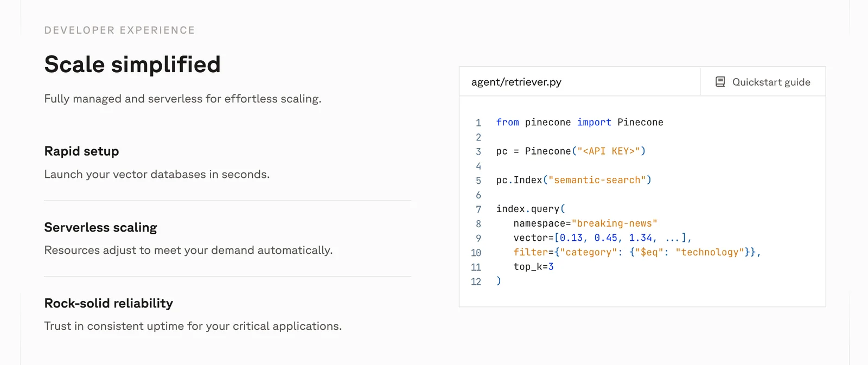
Task: Click the DEVELOPER EXPERIENCE label
Action: 119,30
